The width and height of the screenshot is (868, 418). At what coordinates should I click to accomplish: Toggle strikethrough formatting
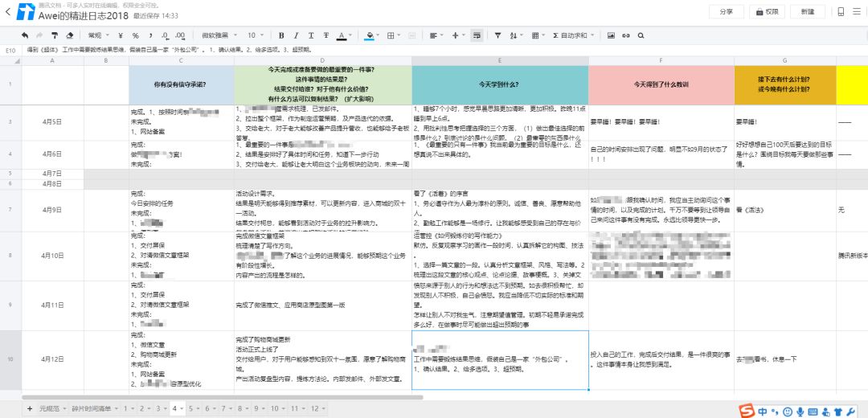tap(326, 35)
